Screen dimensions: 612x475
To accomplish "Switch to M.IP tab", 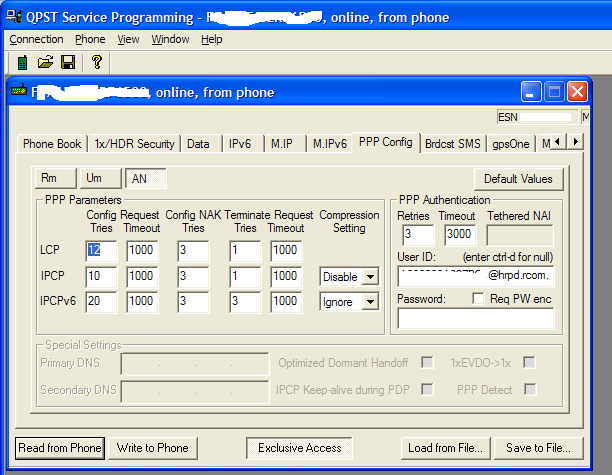I will click(x=285, y=144).
